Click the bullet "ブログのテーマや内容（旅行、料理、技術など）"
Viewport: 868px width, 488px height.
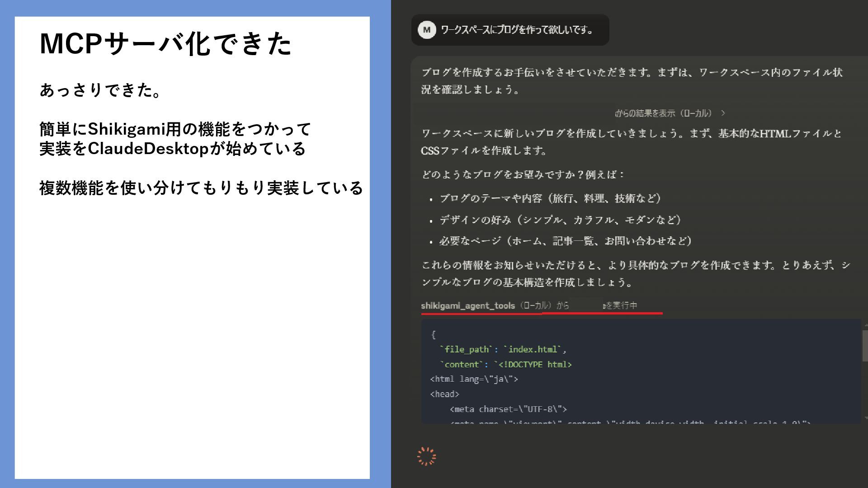(551, 198)
